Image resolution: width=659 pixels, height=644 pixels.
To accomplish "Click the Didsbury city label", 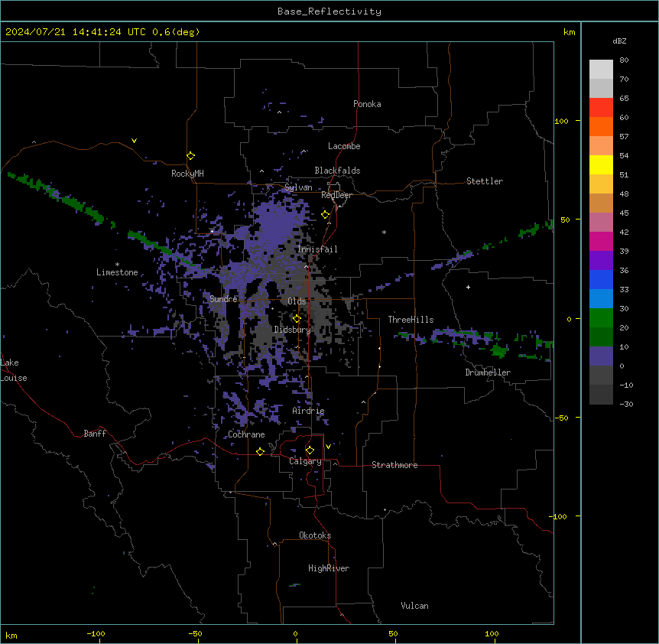I will (x=293, y=330).
